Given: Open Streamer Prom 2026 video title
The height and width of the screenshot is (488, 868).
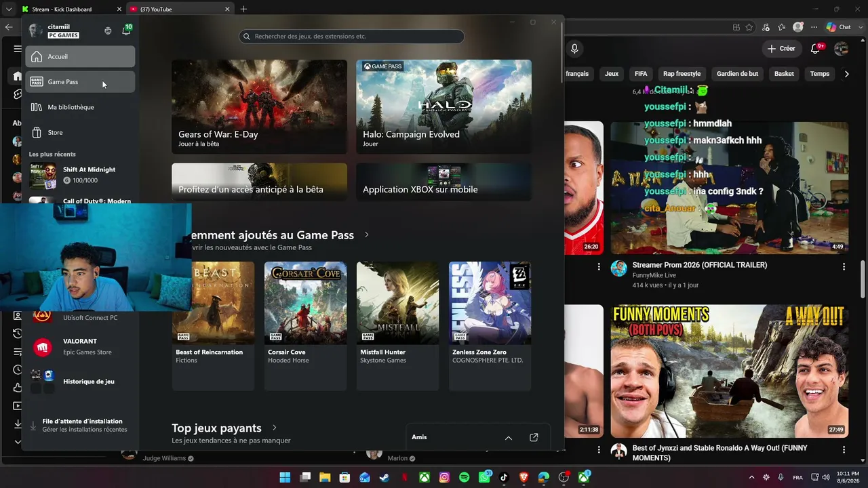Looking at the screenshot, I should click(x=700, y=265).
